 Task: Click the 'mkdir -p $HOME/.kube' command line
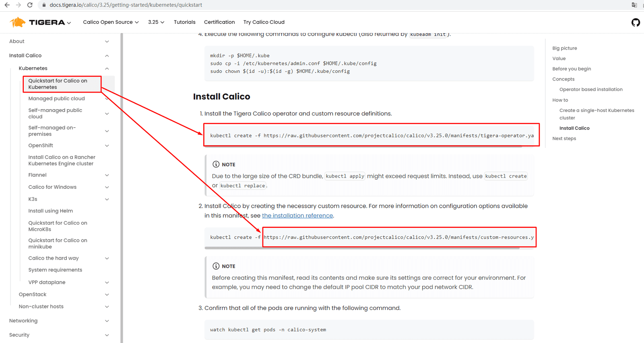pyautogui.click(x=240, y=56)
